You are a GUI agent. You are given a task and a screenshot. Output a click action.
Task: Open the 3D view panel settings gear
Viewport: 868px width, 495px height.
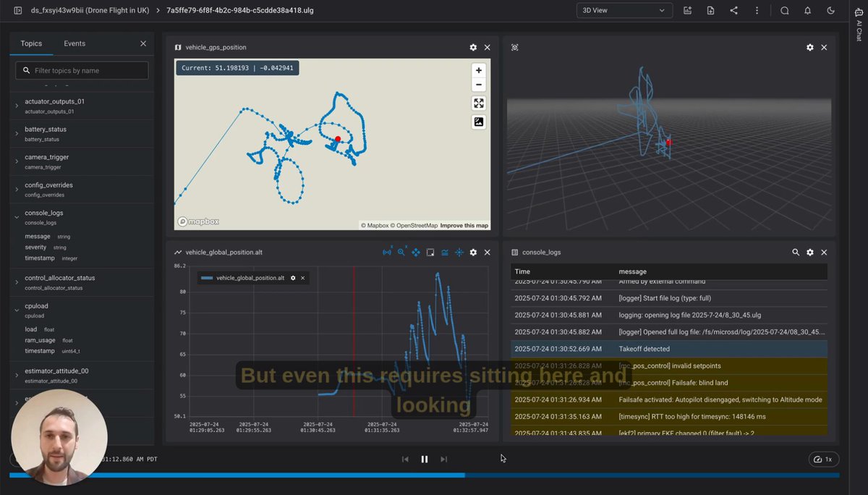pos(810,47)
